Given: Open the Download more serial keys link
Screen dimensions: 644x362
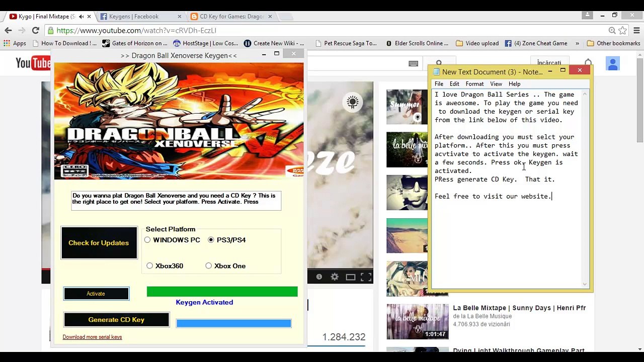Looking at the screenshot, I should tap(92, 337).
